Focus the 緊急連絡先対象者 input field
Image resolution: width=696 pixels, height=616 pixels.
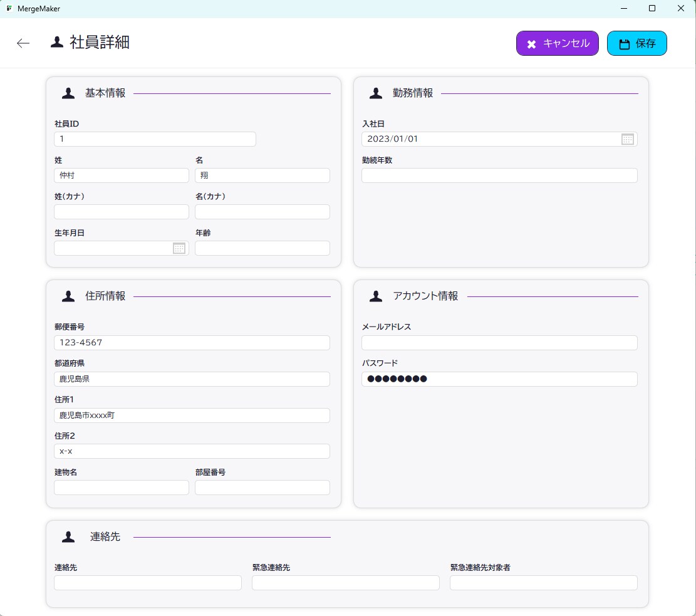pos(544,583)
